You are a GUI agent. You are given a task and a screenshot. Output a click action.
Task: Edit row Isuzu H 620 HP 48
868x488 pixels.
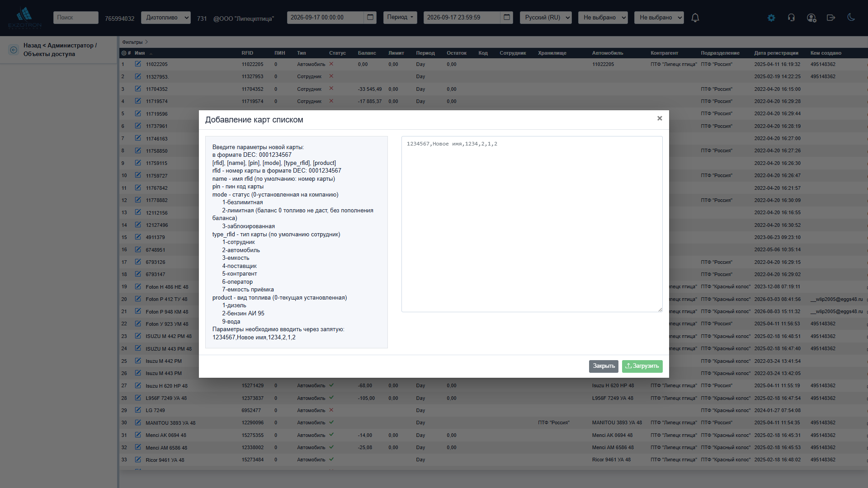click(138, 385)
